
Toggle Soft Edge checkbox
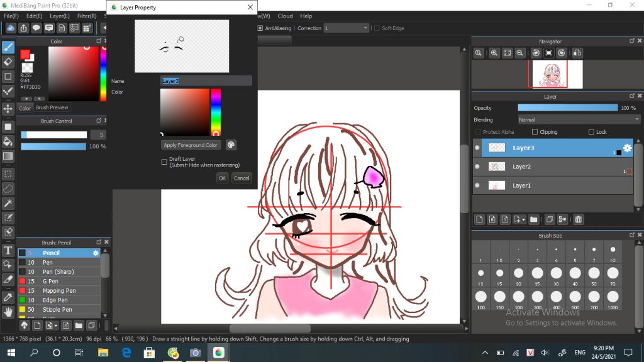[377, 28]
